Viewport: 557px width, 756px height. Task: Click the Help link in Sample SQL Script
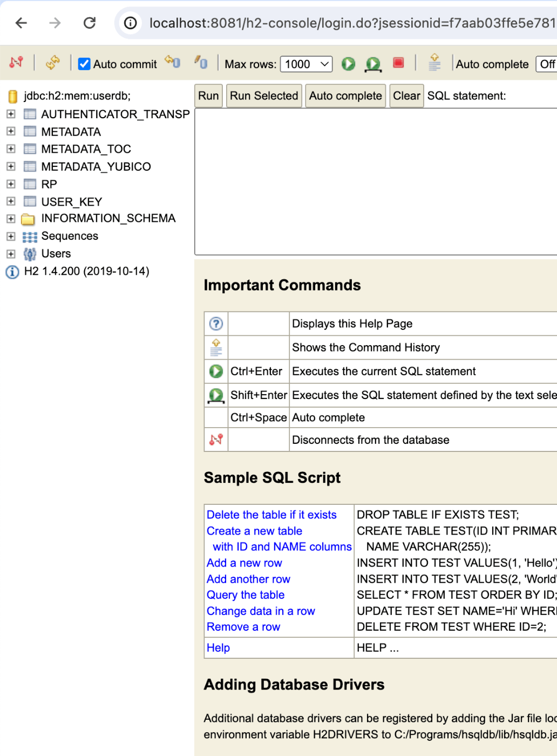(x=218, y=647)
